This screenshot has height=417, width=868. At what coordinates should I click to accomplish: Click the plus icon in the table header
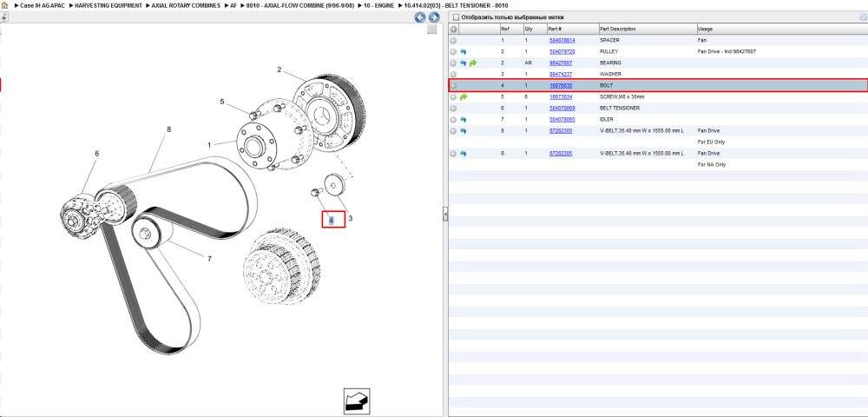pyautogui.click(x=453, y=29)
